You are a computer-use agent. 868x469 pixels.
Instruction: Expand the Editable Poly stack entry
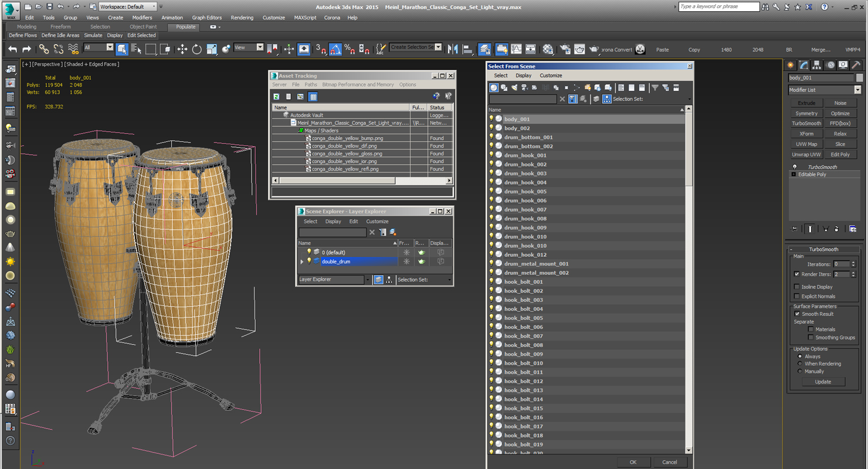794,175
